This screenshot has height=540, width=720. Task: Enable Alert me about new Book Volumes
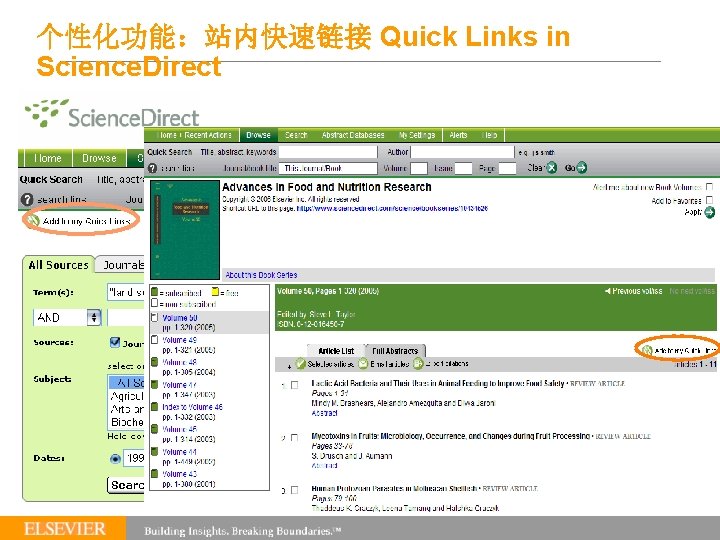pos(709,187)
